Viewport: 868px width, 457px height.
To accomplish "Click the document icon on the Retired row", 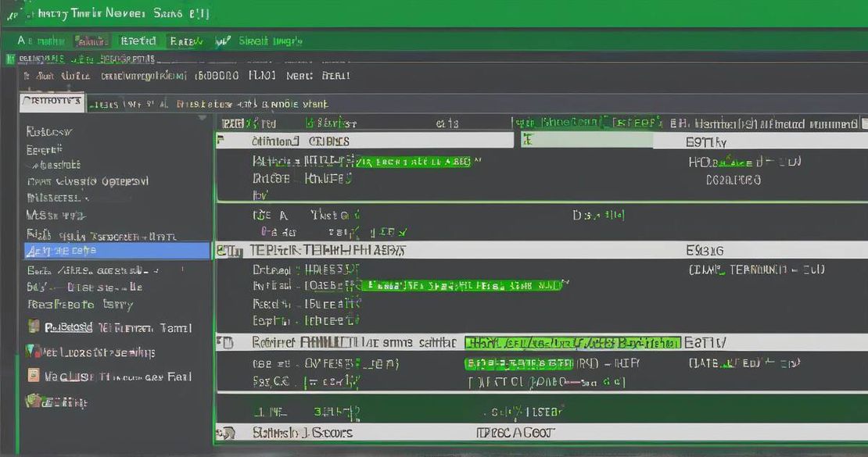I will pyautogui.click(x=228, y=342).
